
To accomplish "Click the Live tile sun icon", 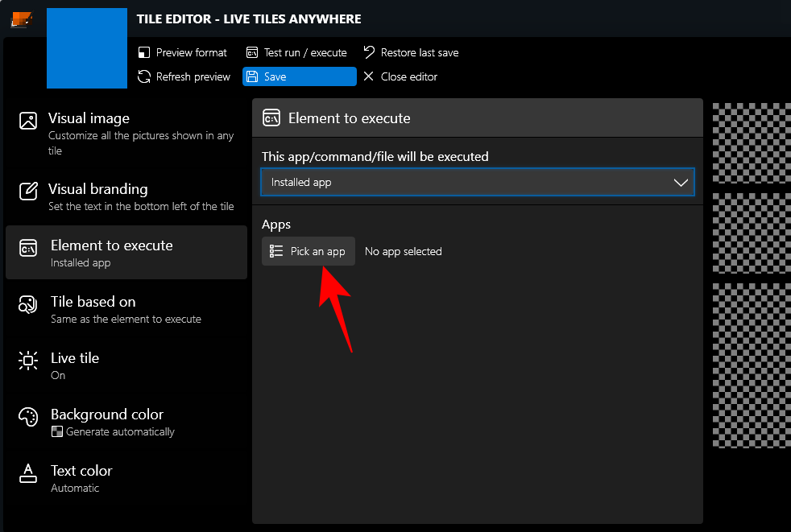I will (28, 361).
